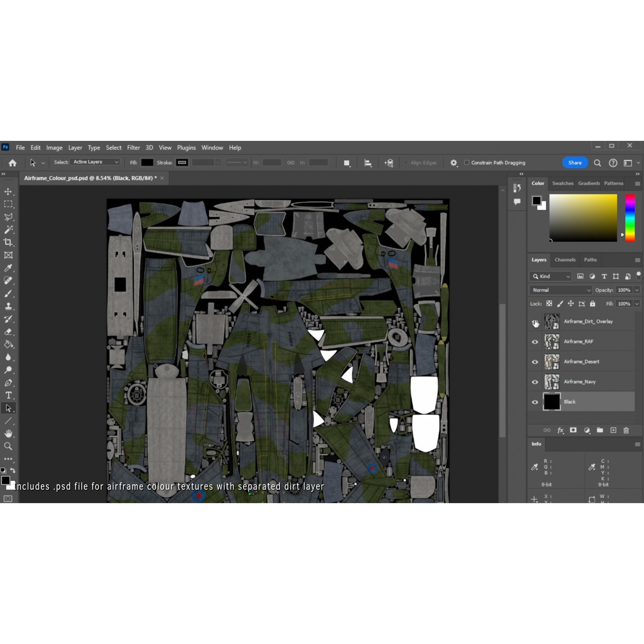Click the hue spectrum slider

tap(630, 217)
